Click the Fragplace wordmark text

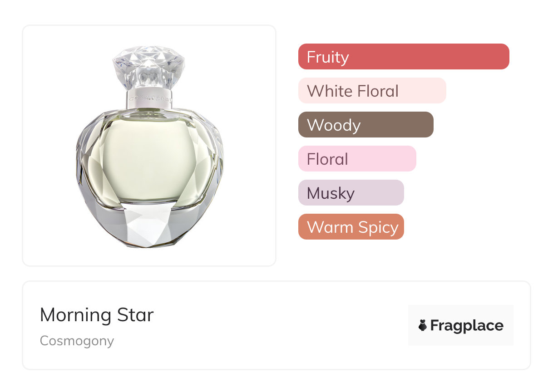467,325
